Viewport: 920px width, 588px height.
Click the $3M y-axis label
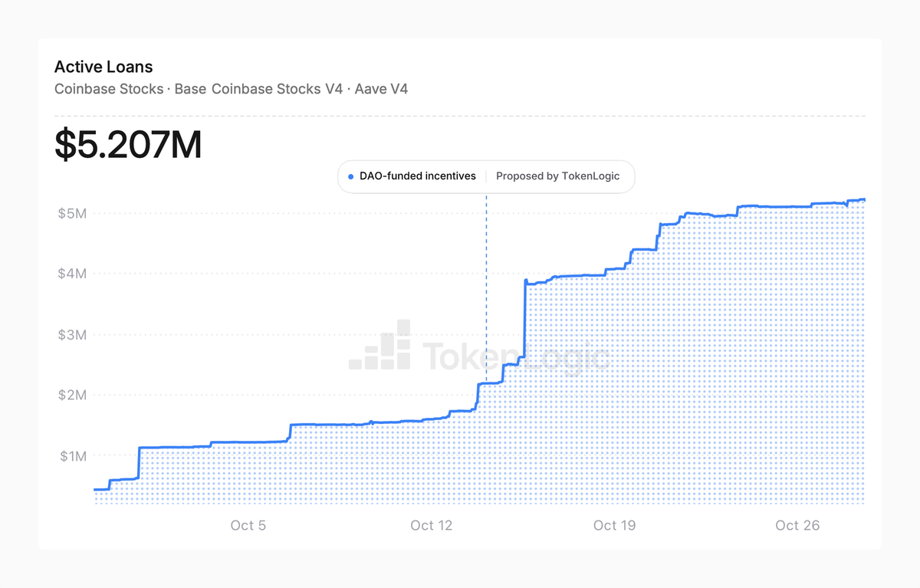pos(72,334)
